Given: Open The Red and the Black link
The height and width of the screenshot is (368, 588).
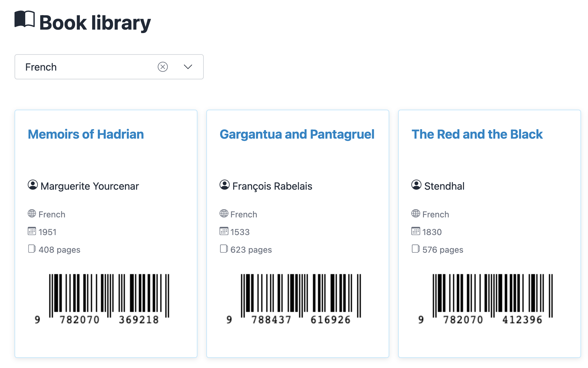Looking at the screenshot, I should tap(477, 134).
